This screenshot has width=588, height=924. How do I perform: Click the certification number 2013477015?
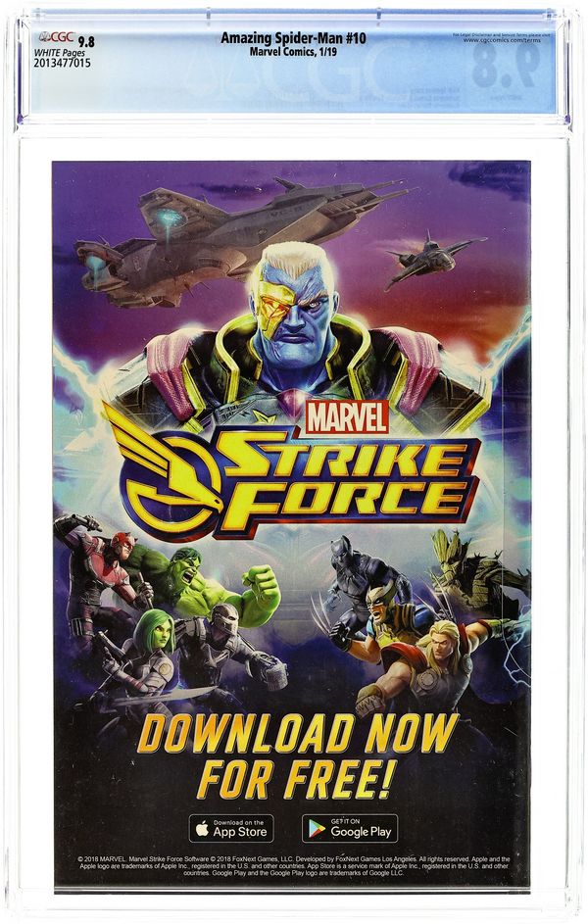tap(63, 63)
